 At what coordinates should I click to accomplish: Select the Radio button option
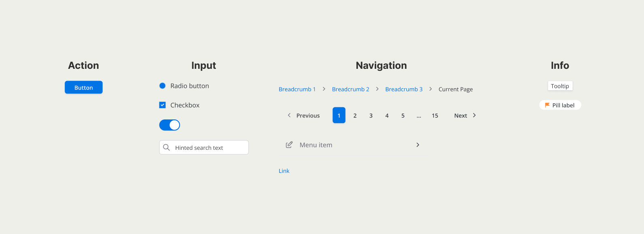(x=162, y=85)
